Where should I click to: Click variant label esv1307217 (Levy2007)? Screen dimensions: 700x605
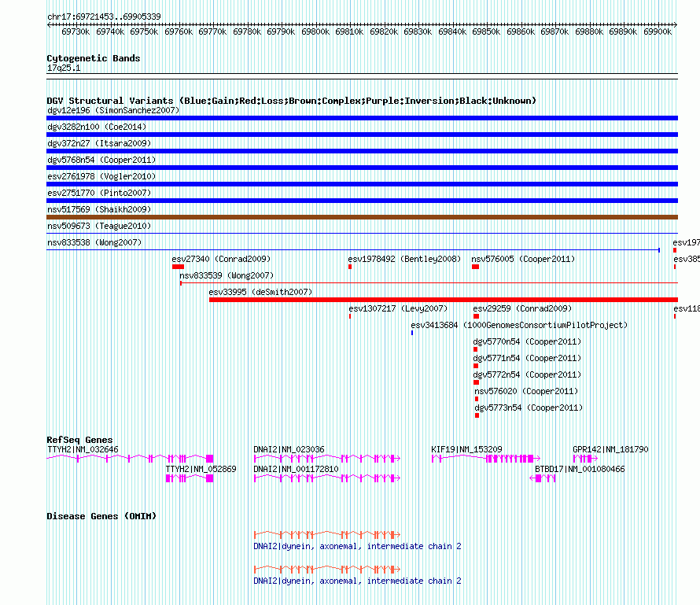(398, 308)
